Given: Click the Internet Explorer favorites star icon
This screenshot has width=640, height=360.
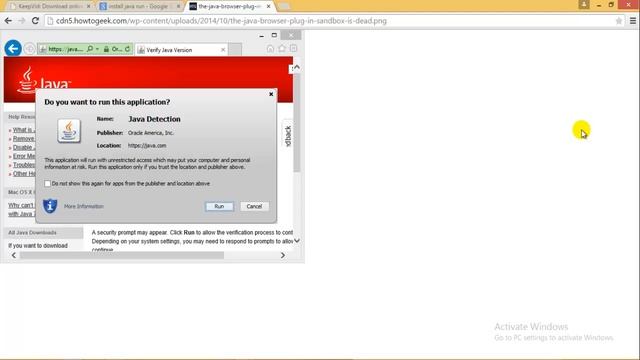Looking at the screenshot, I should 282,49.
